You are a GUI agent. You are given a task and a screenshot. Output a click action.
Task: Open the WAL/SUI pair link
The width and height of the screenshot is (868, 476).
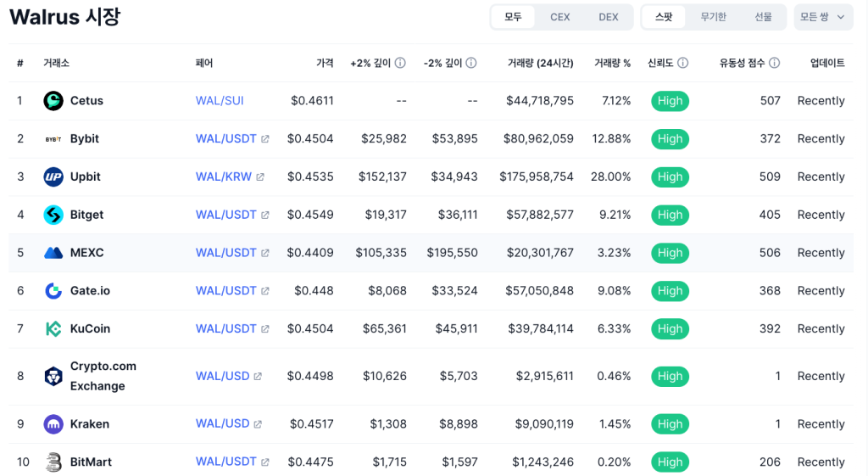pyautogui.click(x=220, y=101)
